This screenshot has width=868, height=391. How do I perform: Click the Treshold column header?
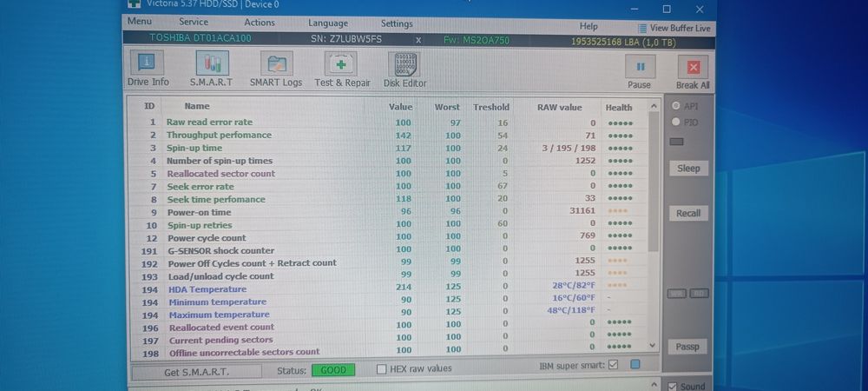click(x=491, y=107)
